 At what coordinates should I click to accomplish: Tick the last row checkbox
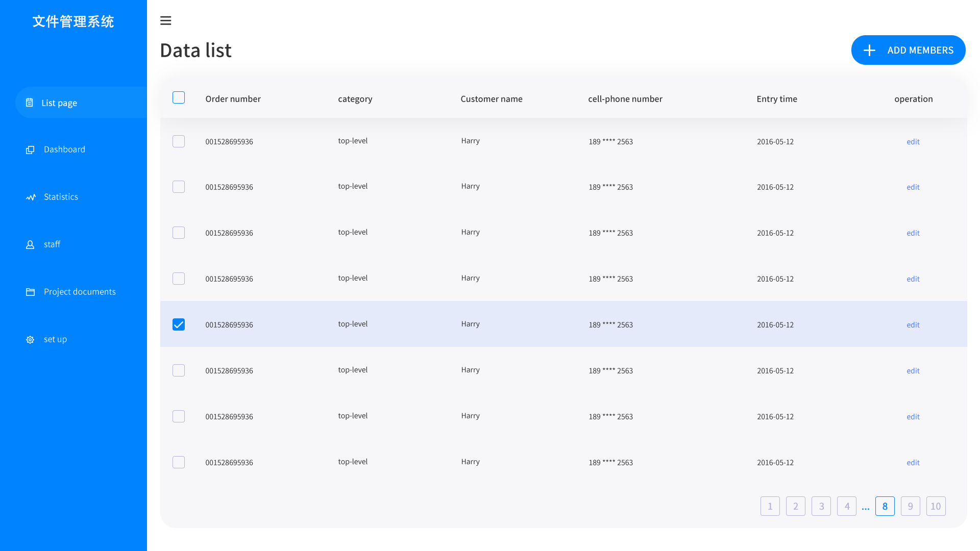coord(179,462)
